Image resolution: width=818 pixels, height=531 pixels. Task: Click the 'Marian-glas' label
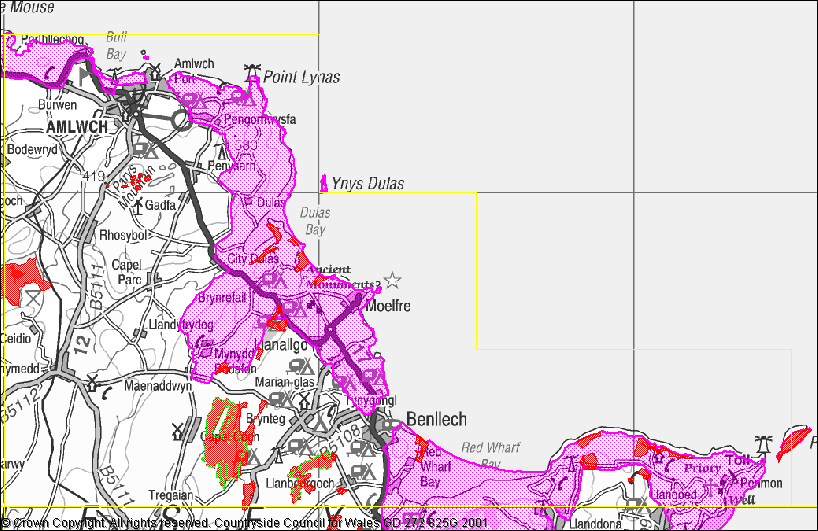(x=285, y=382)
